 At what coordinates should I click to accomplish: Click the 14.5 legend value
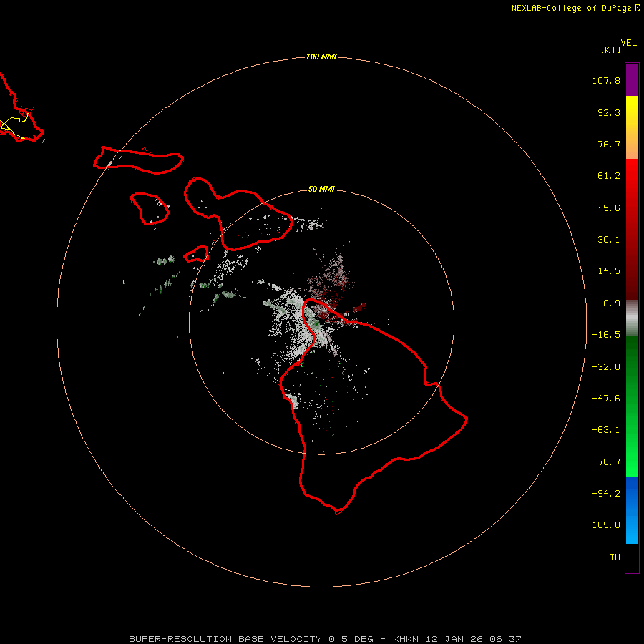click(609, 271)
